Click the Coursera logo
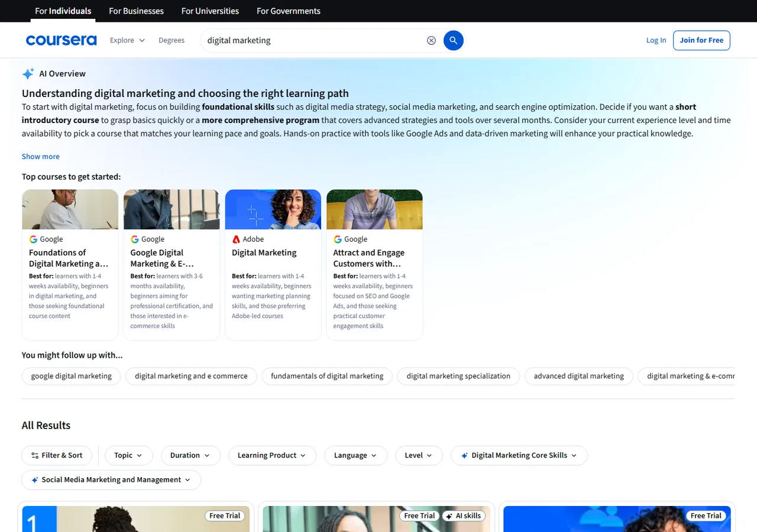The height and width of the screenshot is (532, 757). pyautogui.click(x=61, y=40)
